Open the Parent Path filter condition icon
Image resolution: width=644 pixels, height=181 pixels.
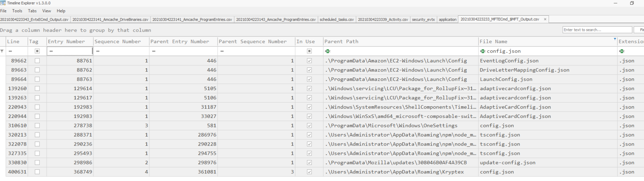[327, 51]
